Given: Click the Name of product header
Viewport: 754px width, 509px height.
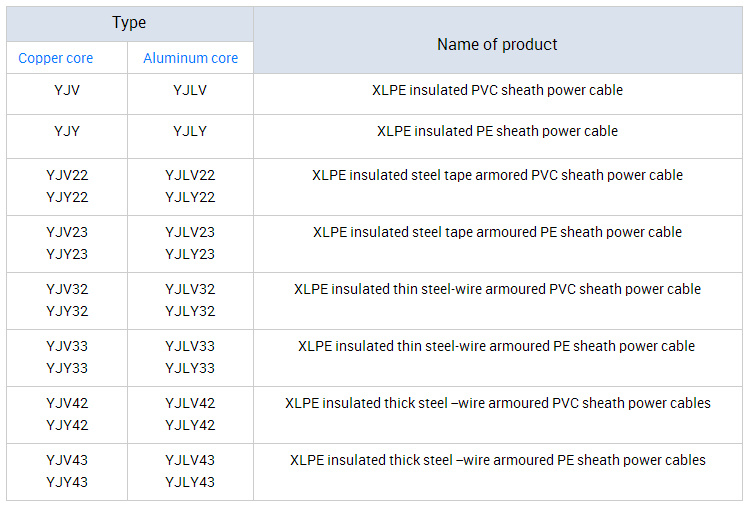Looking at the screenshot, I should (497, 44).
